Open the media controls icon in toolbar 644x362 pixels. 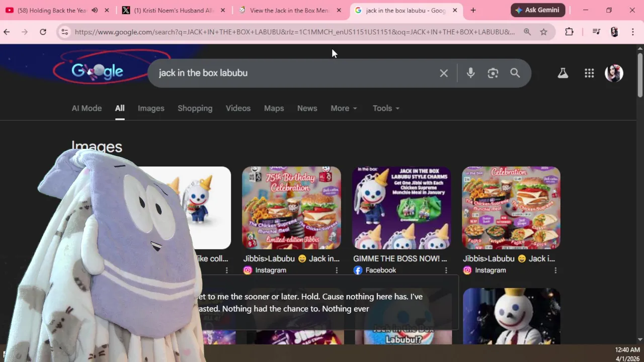coord(596,32)
